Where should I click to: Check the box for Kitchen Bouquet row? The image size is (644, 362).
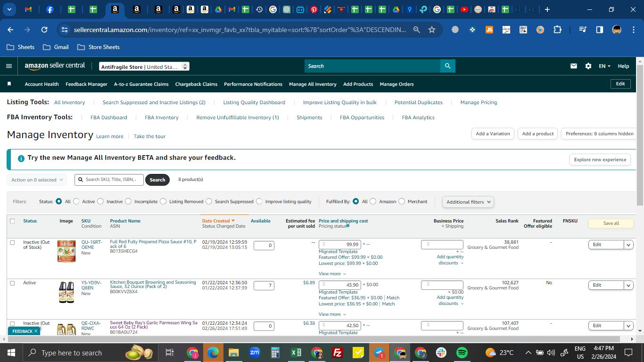12,283
